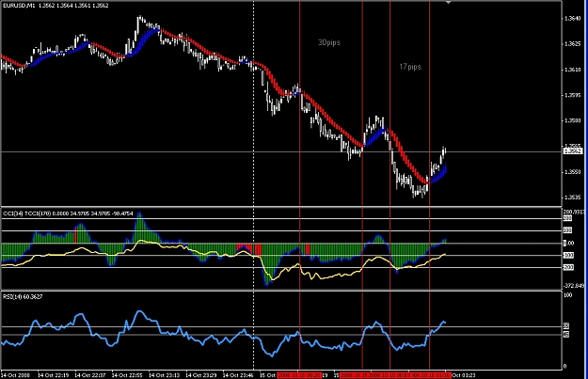Select the red 00:59 time marker label
The height and width of the screenshot is (379, 588).
coord(389,375)
